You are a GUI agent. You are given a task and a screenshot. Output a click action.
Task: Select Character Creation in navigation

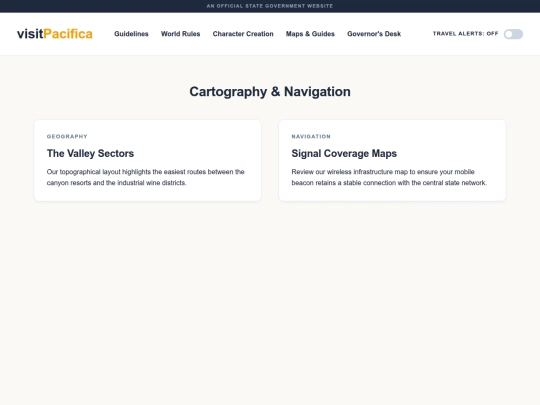[x=243, y=34]
